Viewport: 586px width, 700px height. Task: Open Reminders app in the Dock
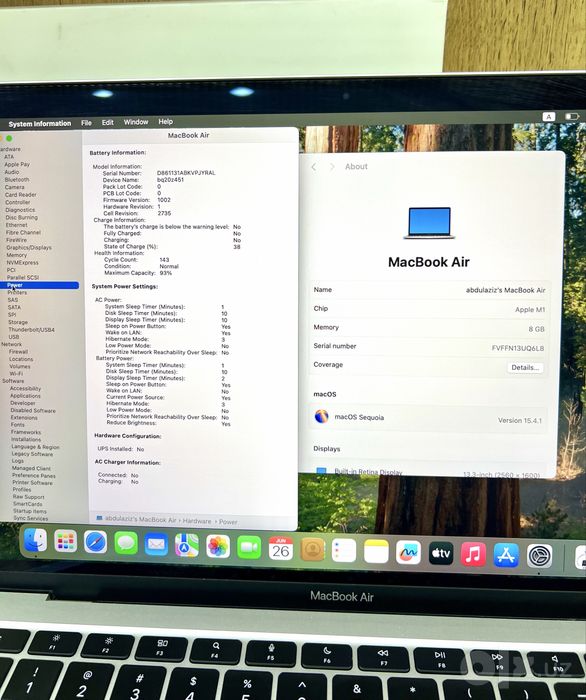344,550
